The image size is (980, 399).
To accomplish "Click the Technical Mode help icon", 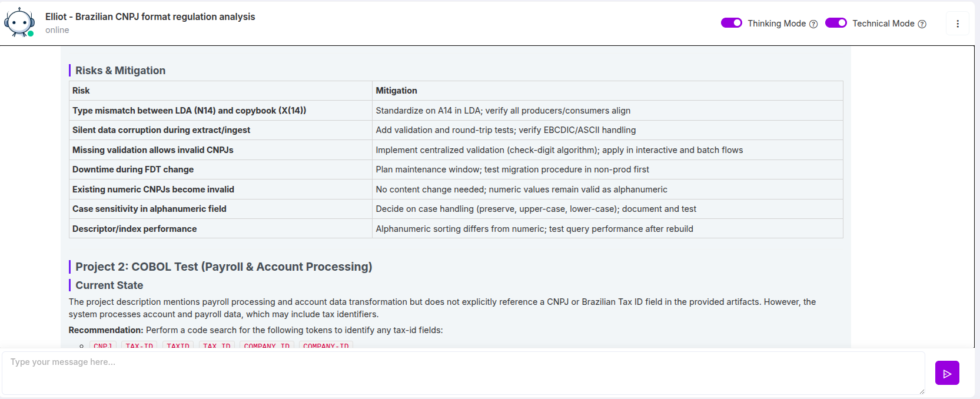I will pos(922,24).
